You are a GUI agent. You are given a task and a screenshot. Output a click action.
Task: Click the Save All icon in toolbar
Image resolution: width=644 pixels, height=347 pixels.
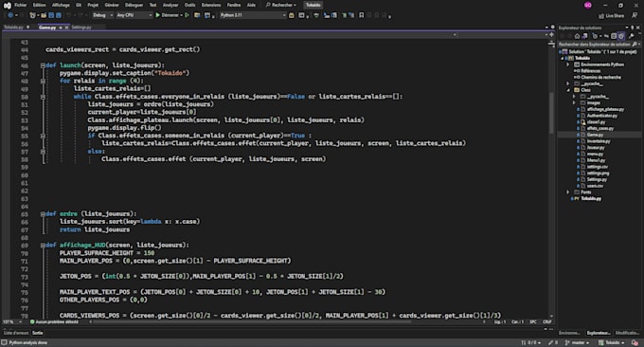click(x=59, y=15)
